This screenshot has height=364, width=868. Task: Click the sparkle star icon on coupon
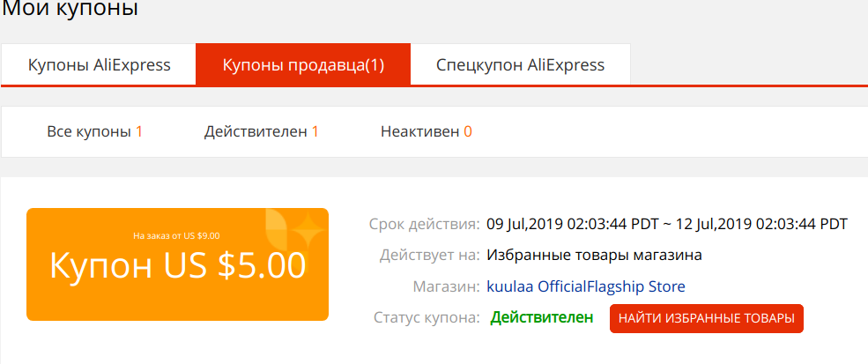308,231
